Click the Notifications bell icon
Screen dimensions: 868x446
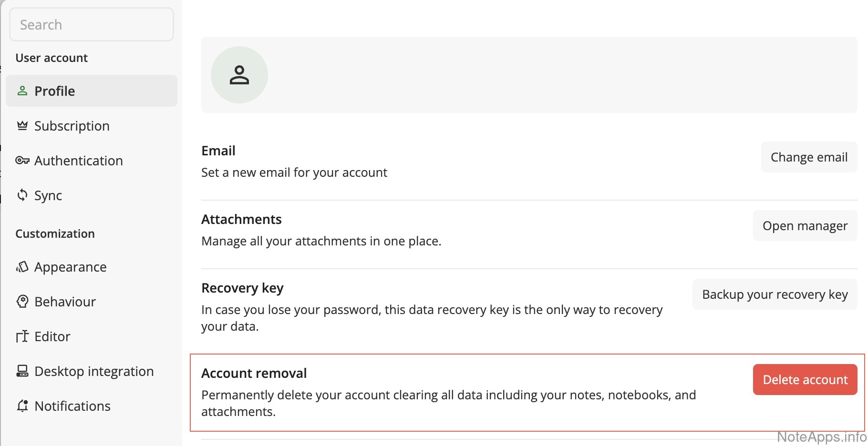point(22,405)
